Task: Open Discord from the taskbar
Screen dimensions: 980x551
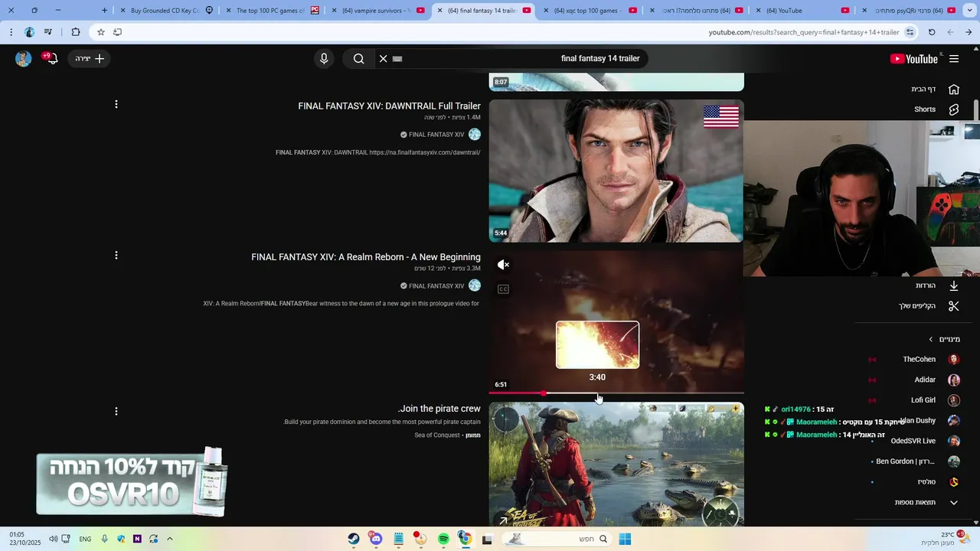Action: pos(376,539)
